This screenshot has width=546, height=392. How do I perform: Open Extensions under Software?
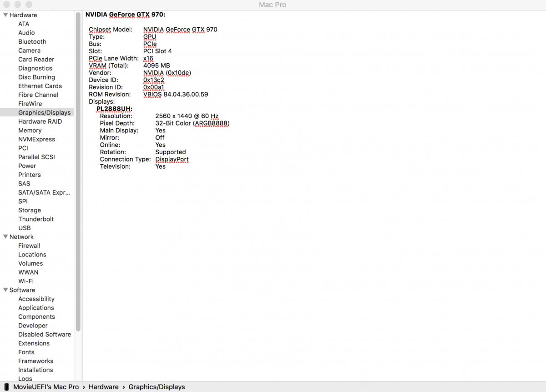[x=34, y=343]
